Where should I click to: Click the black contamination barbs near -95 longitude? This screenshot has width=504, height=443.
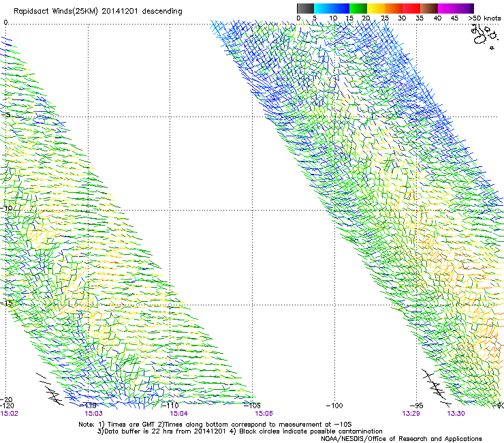[x=437, y=388]
